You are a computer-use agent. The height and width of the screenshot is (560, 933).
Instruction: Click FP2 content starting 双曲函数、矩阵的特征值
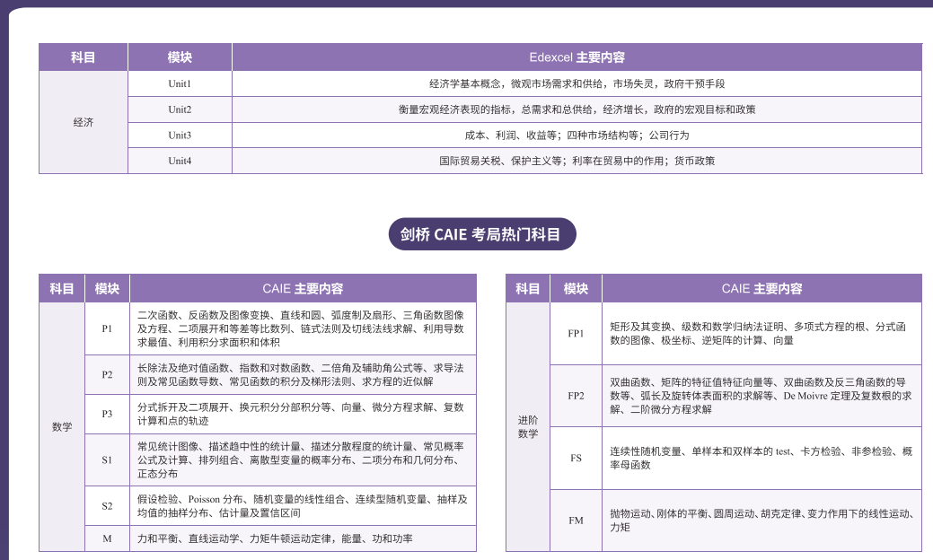click(762, 396)
